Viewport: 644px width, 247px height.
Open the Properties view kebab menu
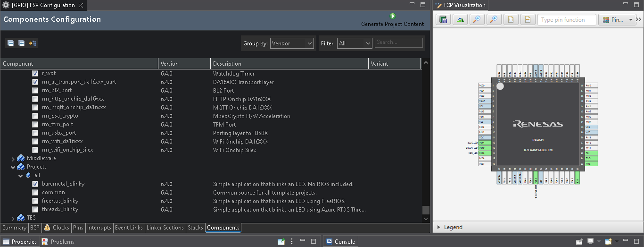click(292, 241)
